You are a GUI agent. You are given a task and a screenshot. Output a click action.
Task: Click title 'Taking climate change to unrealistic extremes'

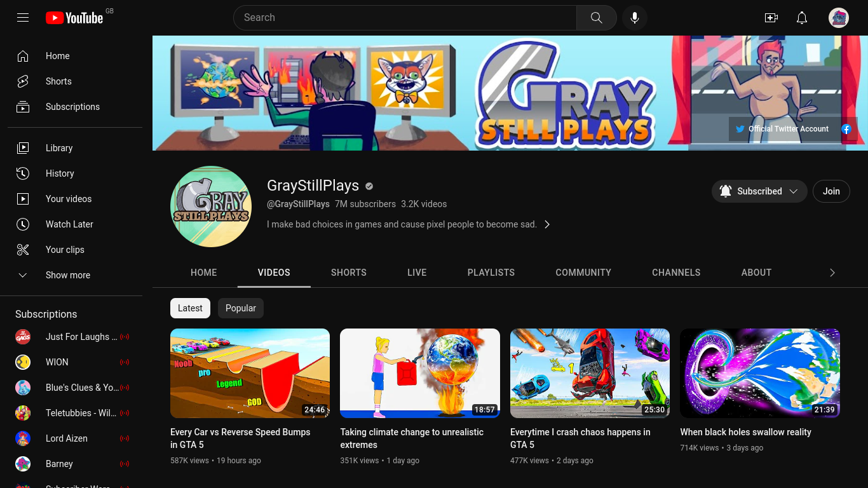coord(412,438)
